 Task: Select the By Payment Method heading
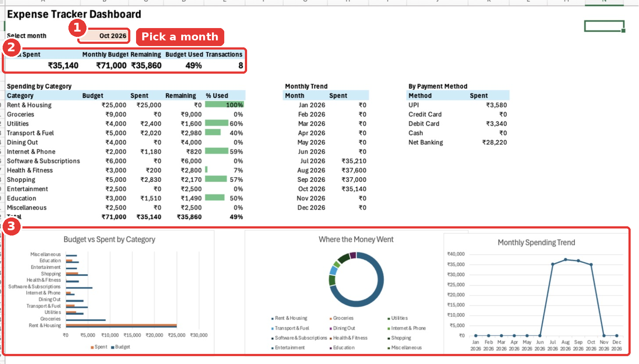pos(438,86)
